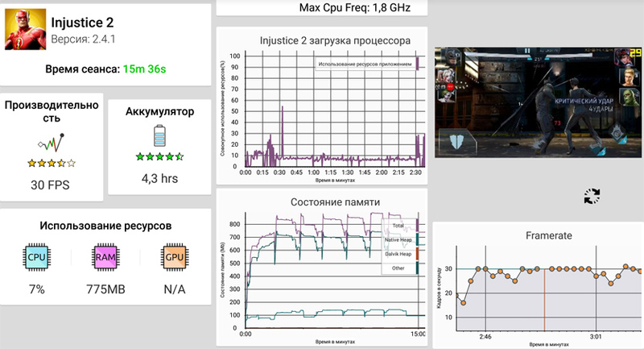Click the 7% CPU usage value
The width and height of the screenshot is (644, 349).
click(x=36, y=289)
